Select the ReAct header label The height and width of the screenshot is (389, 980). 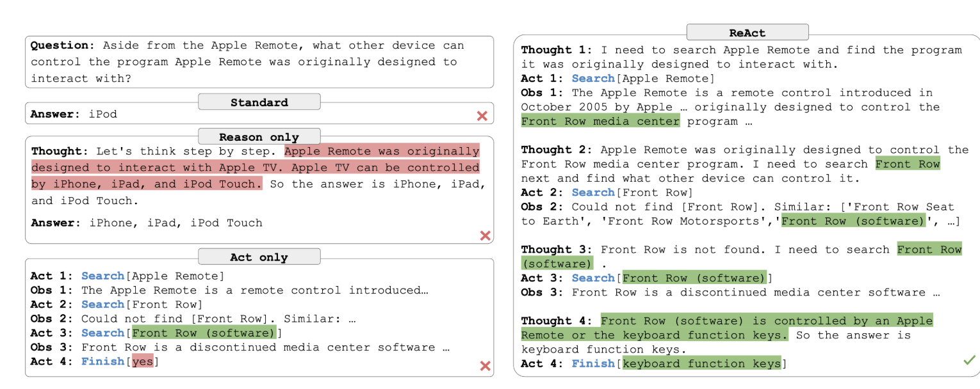click(x=747, y=33)
